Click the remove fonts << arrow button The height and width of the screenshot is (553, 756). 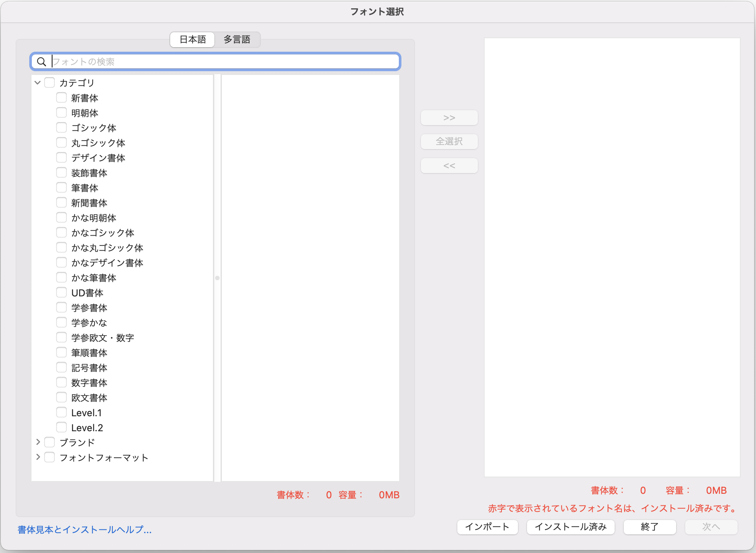coord(449,166)
